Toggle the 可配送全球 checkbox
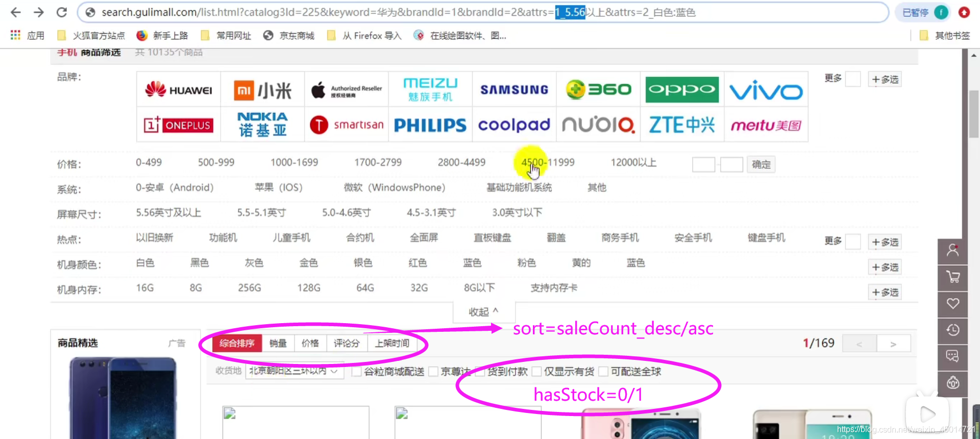 pyautogui.click(x=603, y=371)
